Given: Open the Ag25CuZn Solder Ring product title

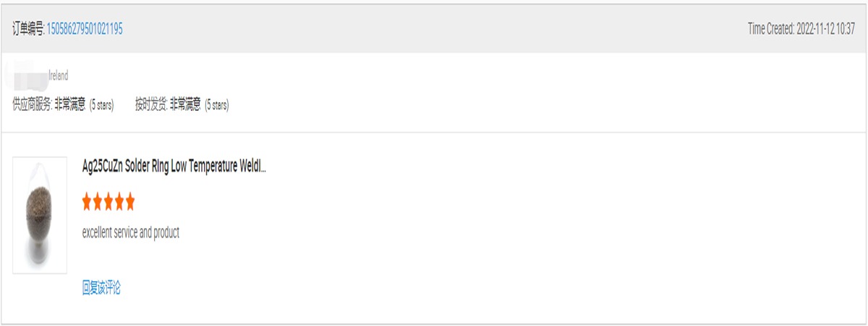Looking at the screenshot, I should [174, 167].
